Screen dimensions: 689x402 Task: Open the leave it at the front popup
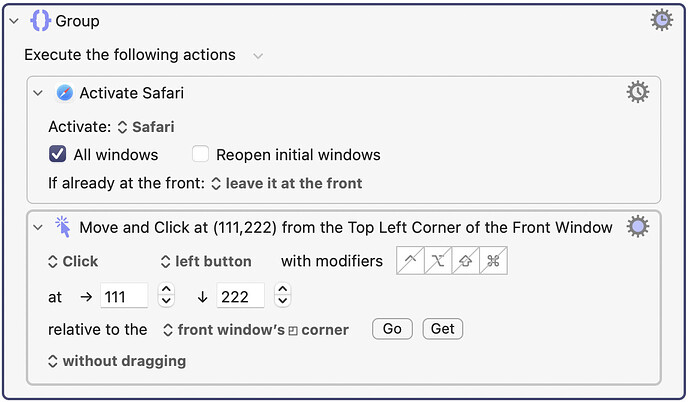pos(286,183)
